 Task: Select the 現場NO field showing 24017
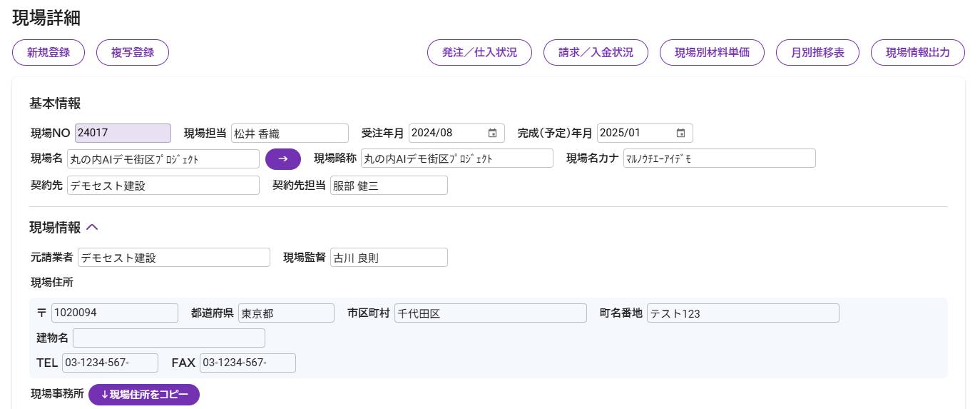click(x=123, y=133)
